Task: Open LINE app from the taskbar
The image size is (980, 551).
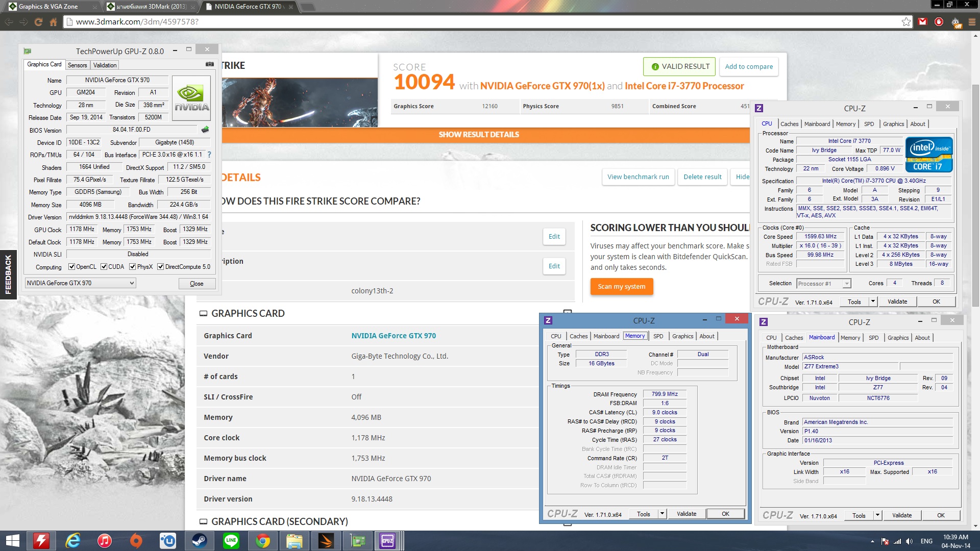Action: click(231, 540)
